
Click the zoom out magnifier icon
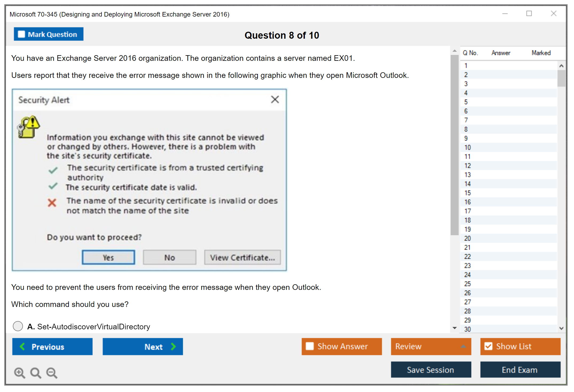coord(52,373)
